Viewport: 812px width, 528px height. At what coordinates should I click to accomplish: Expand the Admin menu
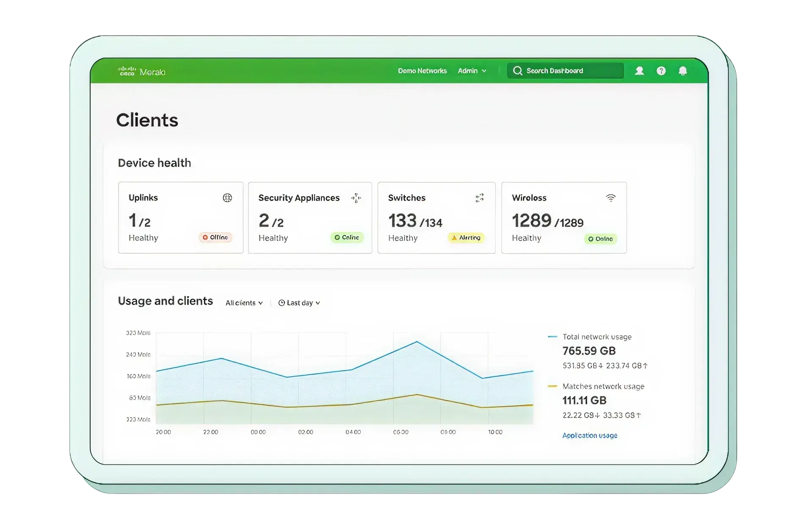[472, 71]
